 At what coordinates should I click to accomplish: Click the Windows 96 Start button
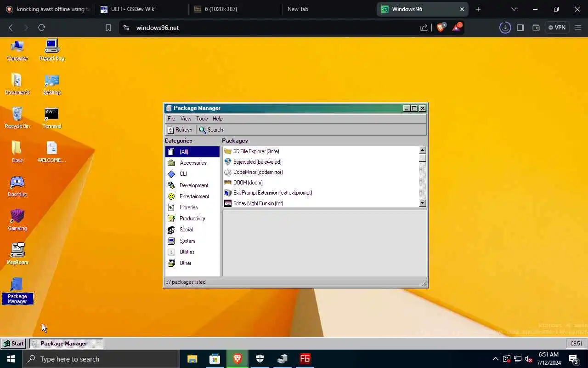(x=13, y=343)
